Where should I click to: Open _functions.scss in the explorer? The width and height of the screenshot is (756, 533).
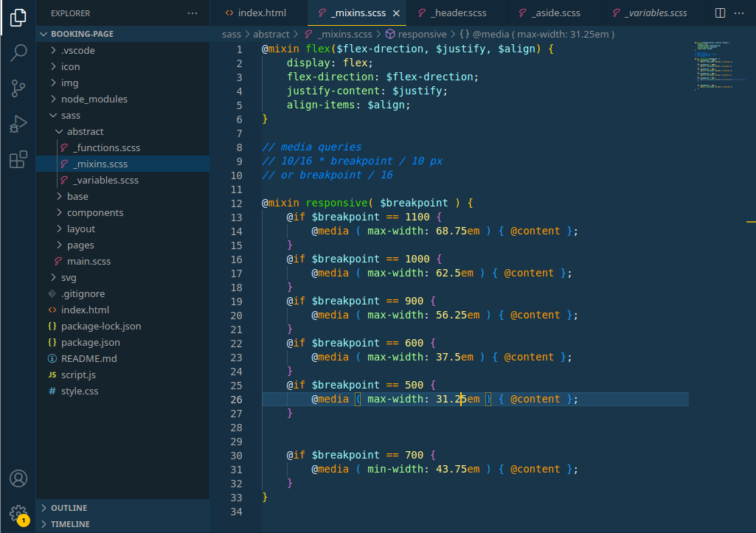[x=123, y=147]
